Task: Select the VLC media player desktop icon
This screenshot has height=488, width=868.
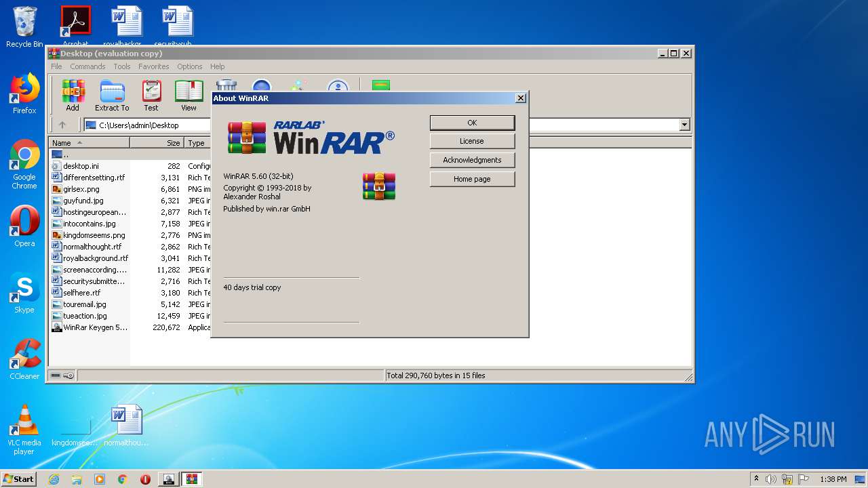Action: pyautogui.click(x=24, y=430)
